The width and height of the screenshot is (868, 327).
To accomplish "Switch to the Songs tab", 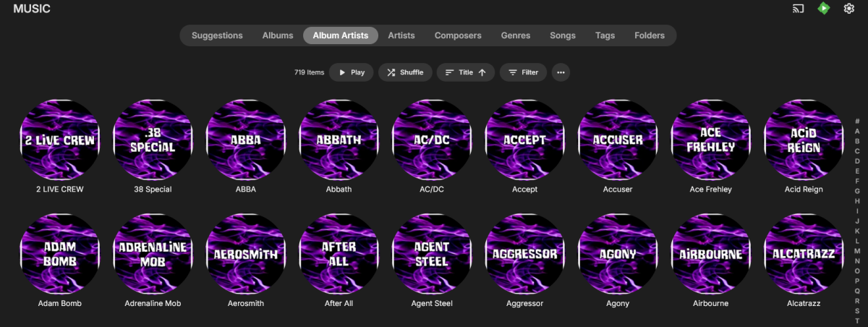I will 563,35.
